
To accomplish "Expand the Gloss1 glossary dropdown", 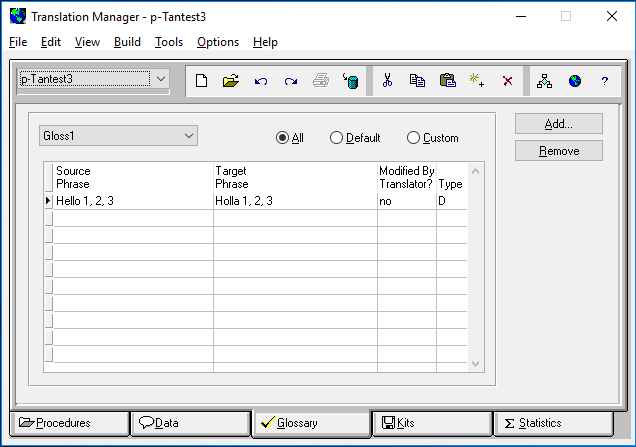I will (x=189, y=135).
